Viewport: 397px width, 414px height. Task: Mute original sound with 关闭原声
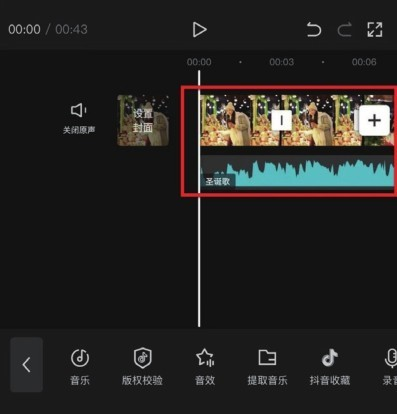click(x=79, y=119)
